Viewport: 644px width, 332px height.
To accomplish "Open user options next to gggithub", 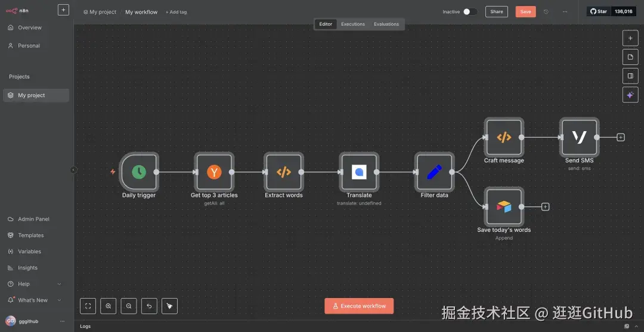I will (x=63, y=321).
